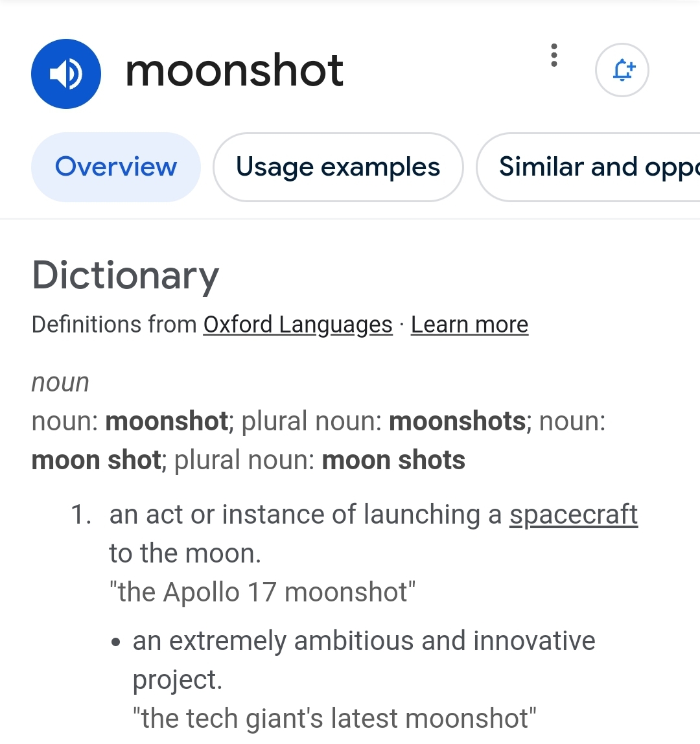Select the bold plural form moonshots

457,422
